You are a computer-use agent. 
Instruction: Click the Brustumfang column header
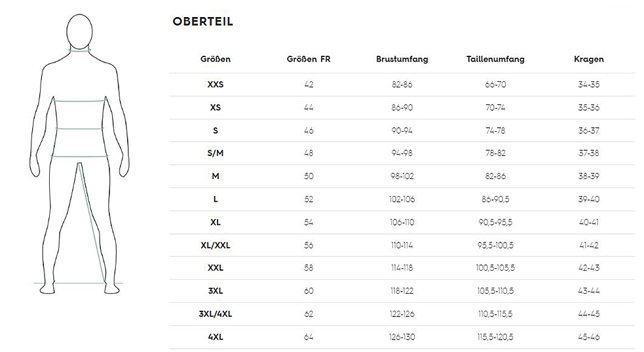[x=402, y=59]
